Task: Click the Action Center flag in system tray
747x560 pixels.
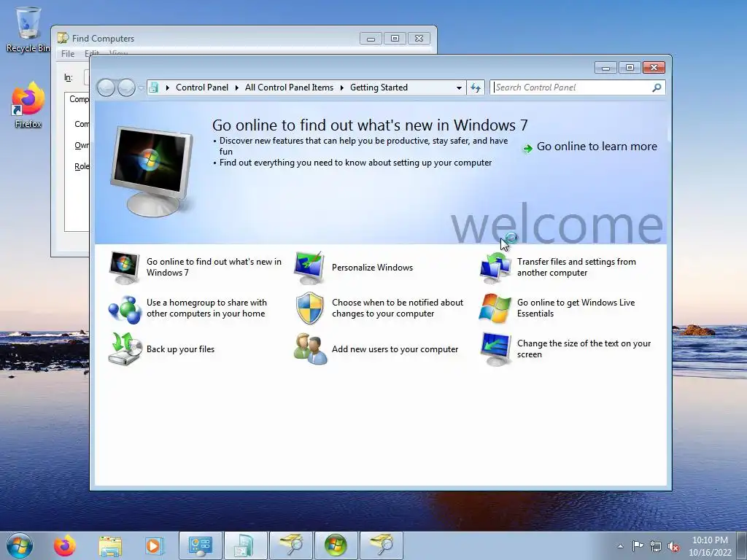Action: coord(638,546)
